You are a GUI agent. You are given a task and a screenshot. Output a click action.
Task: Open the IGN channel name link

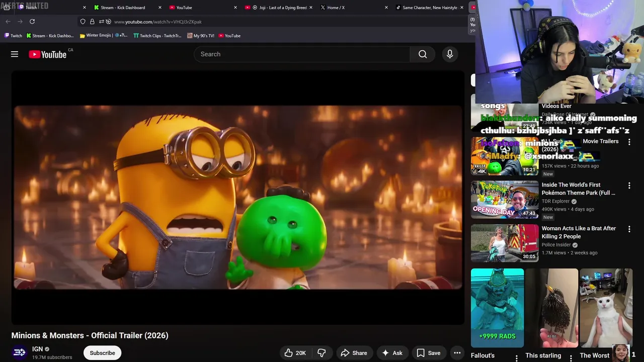pos(38,349)
